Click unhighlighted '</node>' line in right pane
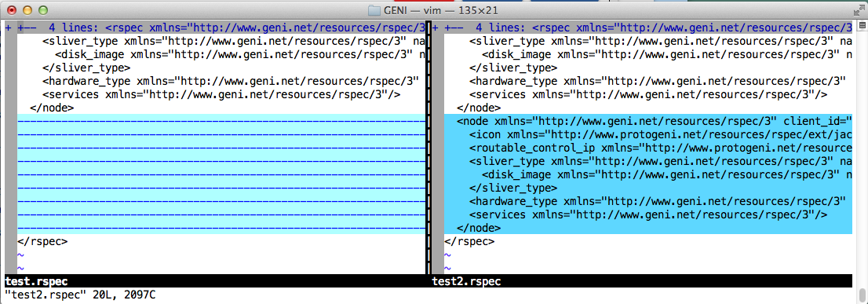 point(479,108)
